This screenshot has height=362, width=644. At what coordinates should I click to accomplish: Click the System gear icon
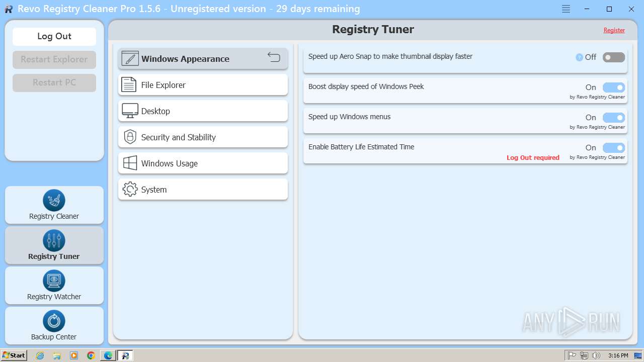pyautogui.click(x=130, y=190)
